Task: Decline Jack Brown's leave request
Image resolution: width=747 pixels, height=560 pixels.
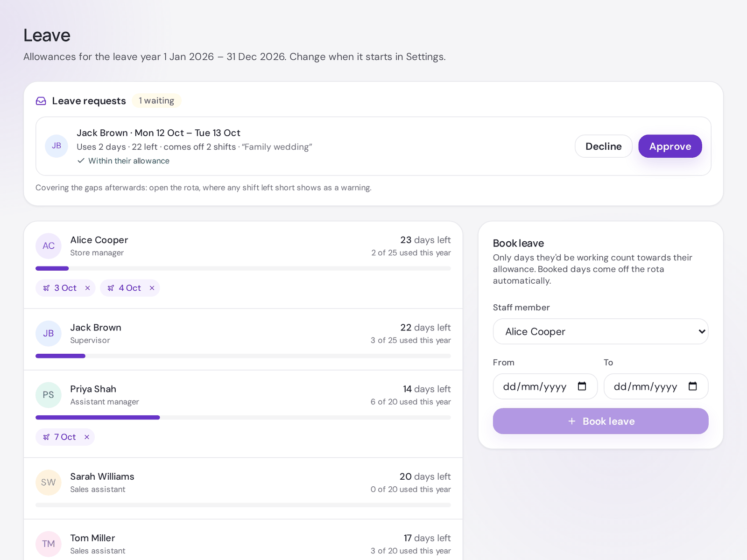Action: pos(603,146)
